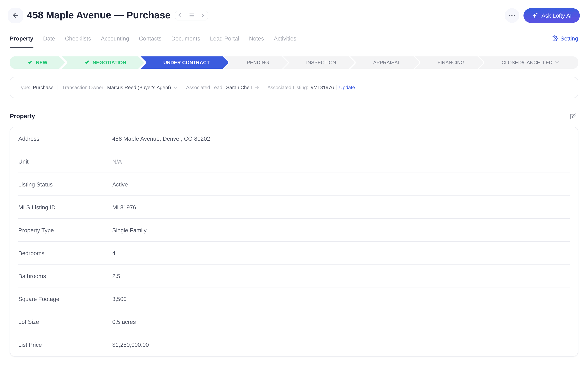Expand Transaction Owner dropdown chevron

click(x=175, y=88)
